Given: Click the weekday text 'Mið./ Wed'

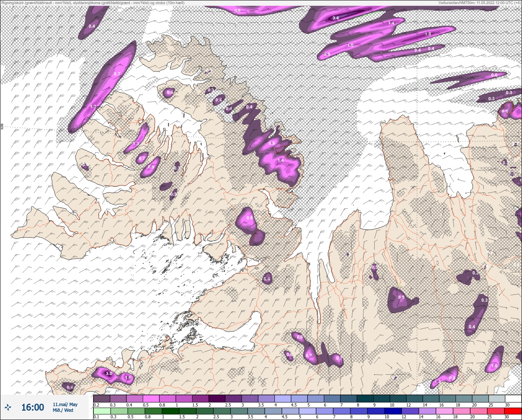Looking at the screenshot, I should tap(63, 410).
